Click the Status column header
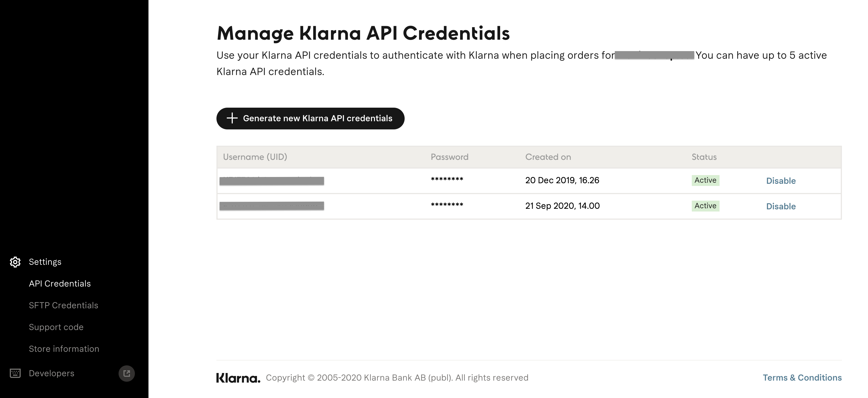Viewport: 868px width, 398px height. click(x=704, y=157)
